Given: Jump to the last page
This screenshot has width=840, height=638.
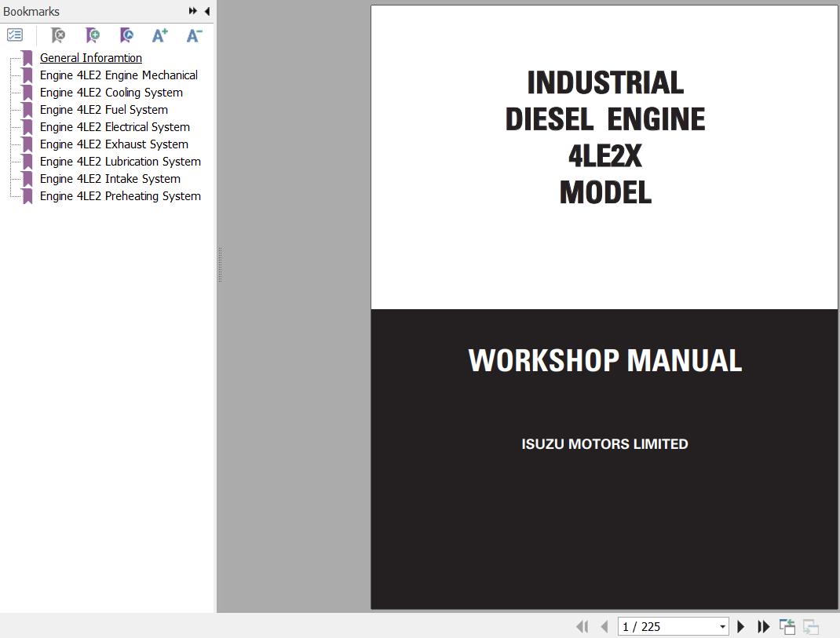Looking at the screenshot, I should click(763, 626).
